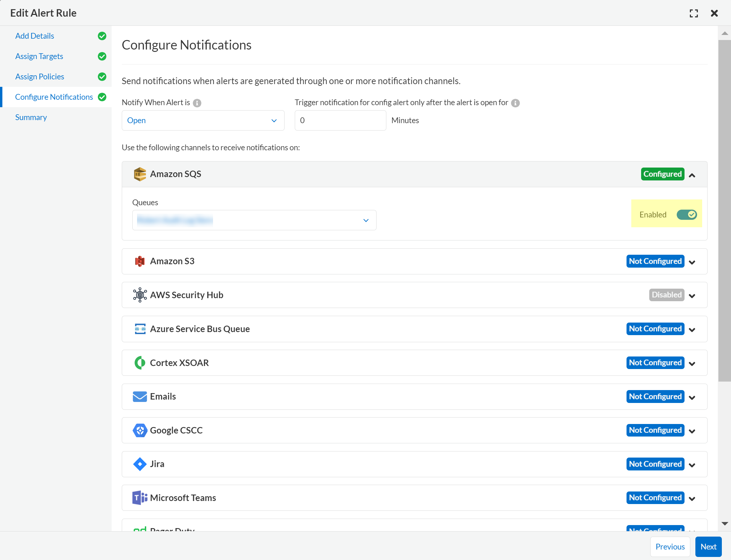Click the AWS Security Hub icon
Screen dimensions: 731x560
pyautogui.click(x=140, y=295)
